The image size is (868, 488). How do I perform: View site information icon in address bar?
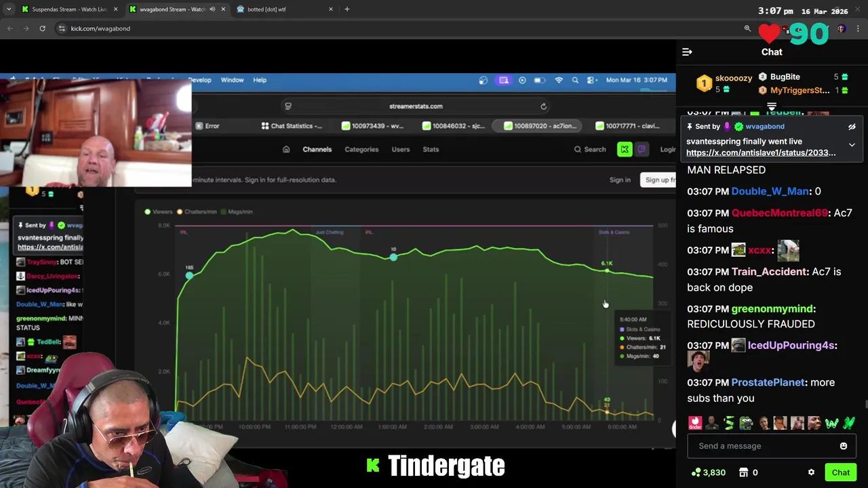tap(62, 28)
